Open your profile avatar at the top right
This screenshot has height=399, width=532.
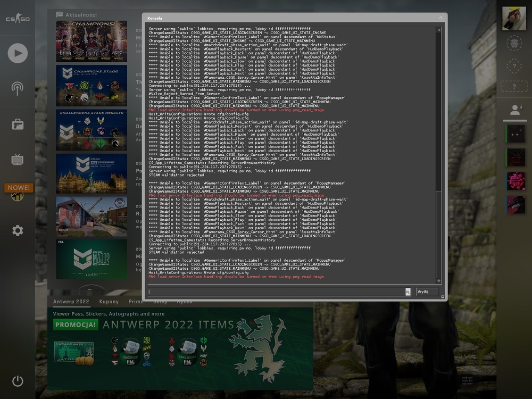(x=514, y=18)
